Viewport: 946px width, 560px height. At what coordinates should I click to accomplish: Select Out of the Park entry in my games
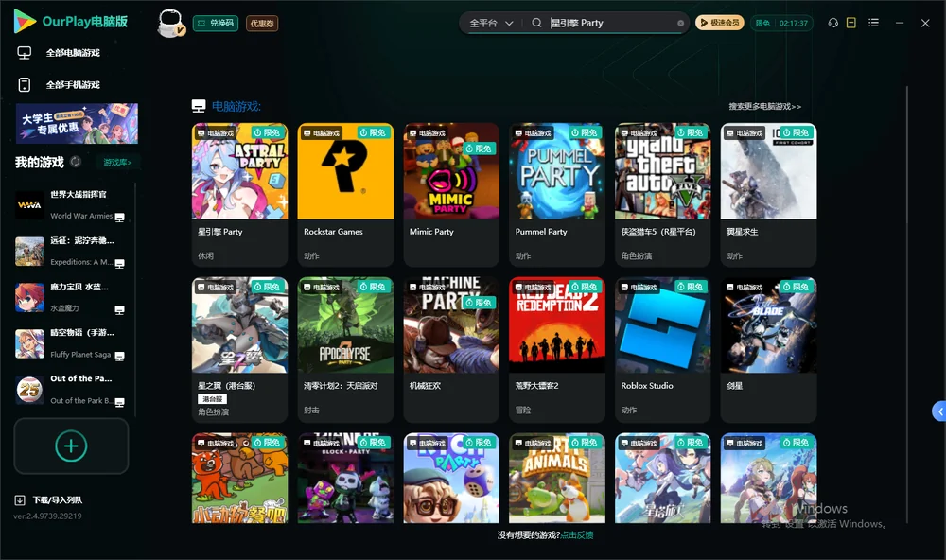[71, 389]
